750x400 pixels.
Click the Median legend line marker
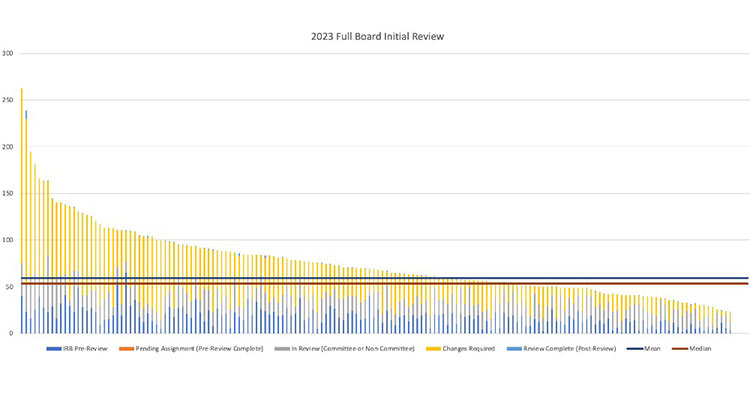click(x=679, y=348)
